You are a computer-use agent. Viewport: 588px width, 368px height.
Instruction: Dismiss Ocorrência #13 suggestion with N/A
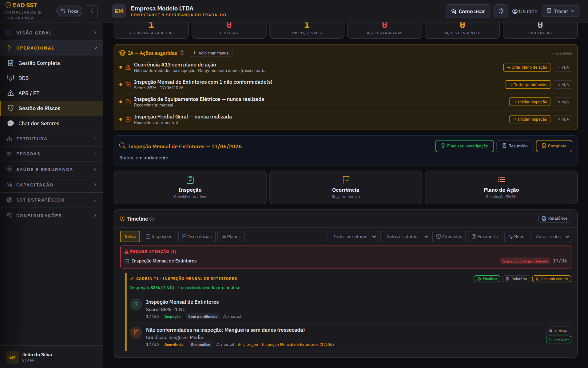[x=563, y=67]
